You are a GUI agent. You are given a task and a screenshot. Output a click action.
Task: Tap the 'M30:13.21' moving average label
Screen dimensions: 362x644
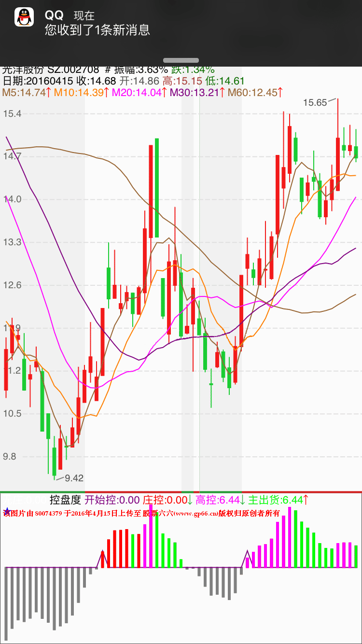[198, 92]
